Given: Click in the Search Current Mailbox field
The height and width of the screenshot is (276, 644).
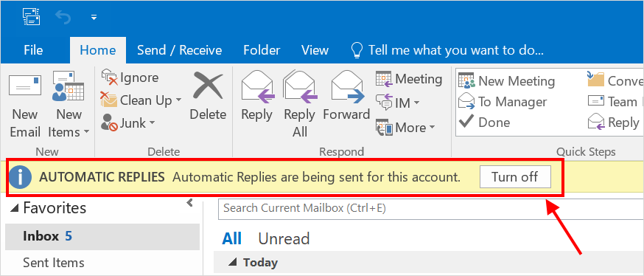Looking at the screenshot, I should tap(431, 209).
